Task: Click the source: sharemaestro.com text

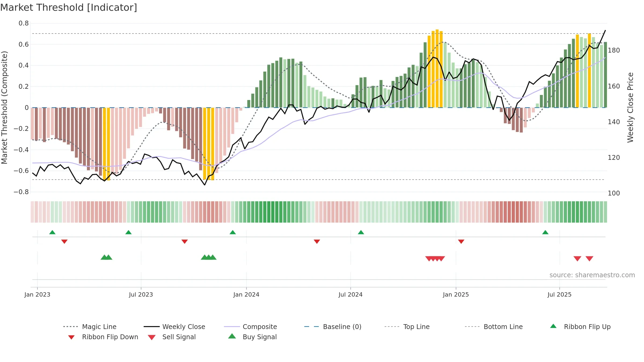Action: point(592,275)
